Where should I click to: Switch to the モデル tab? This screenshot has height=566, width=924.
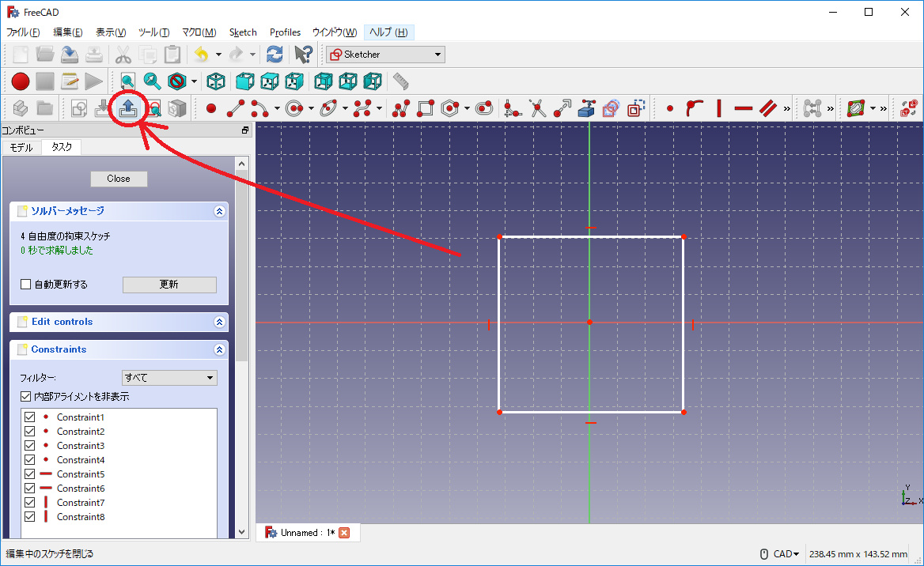click(21, 147)
